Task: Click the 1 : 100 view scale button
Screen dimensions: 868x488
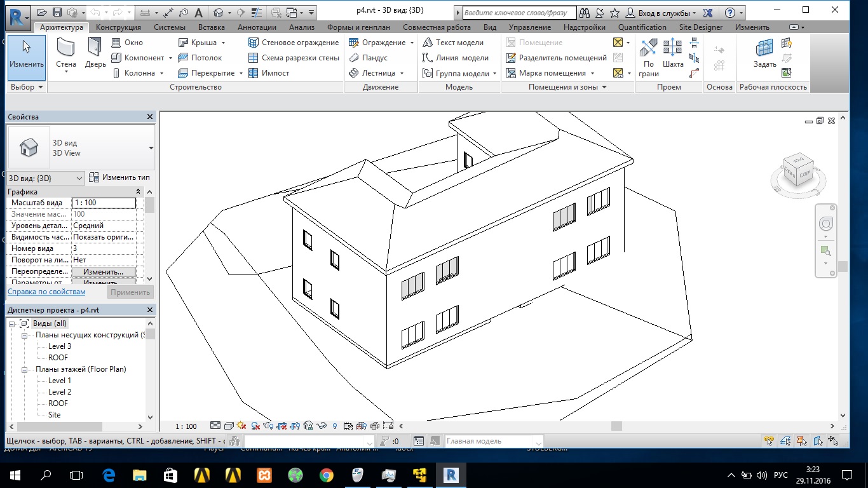Action: pyautogui.click(x=186, y=426)
